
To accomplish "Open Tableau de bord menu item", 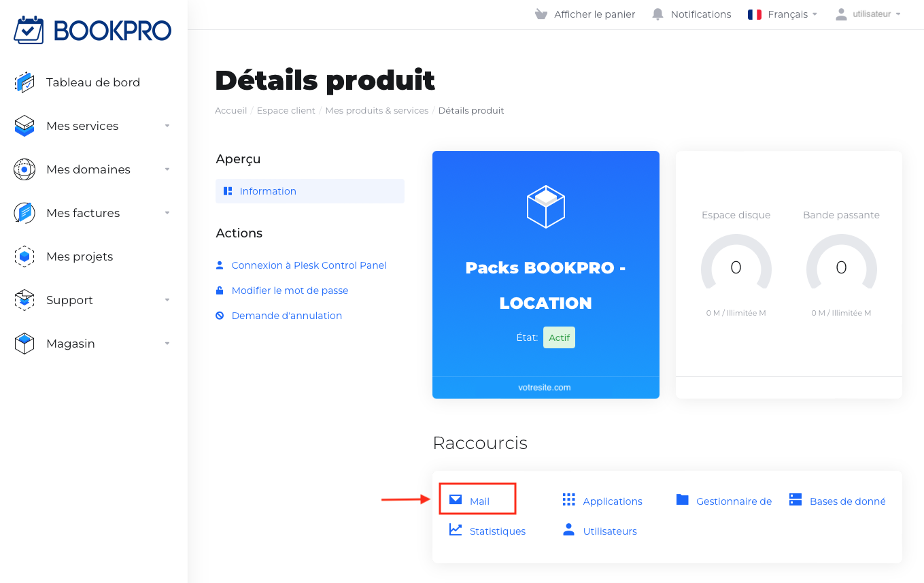I will click(93, 82).
